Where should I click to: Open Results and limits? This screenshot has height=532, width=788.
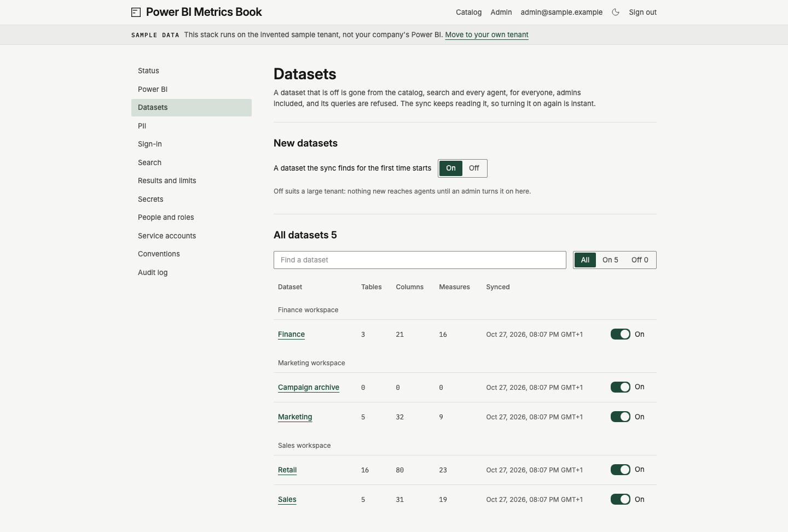click(192, 181)
